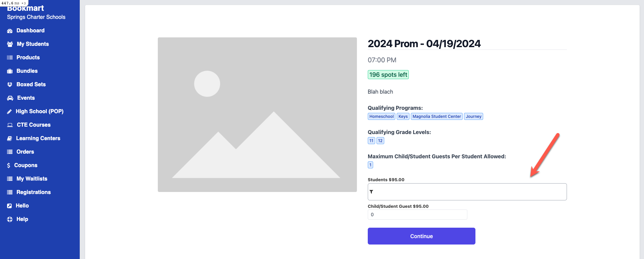Click the My Students people icon
This screenshot has width=644, height=259.
(x=10, y=44)
